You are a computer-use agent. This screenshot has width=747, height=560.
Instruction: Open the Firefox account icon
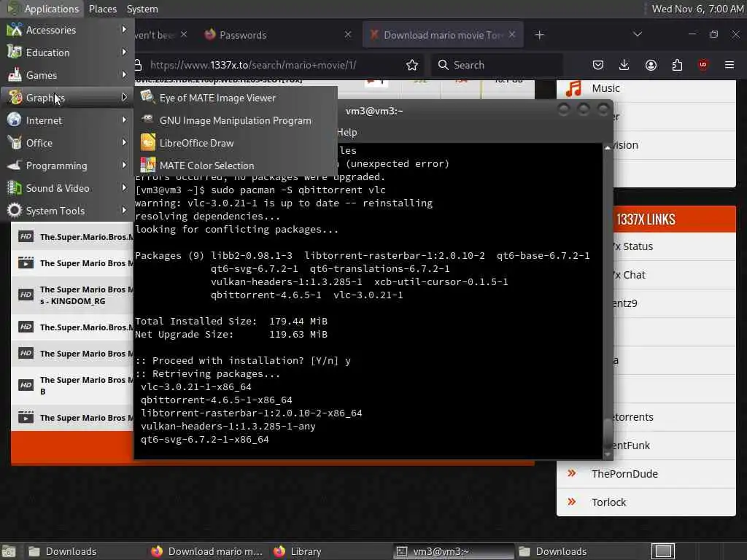point(651,65)
